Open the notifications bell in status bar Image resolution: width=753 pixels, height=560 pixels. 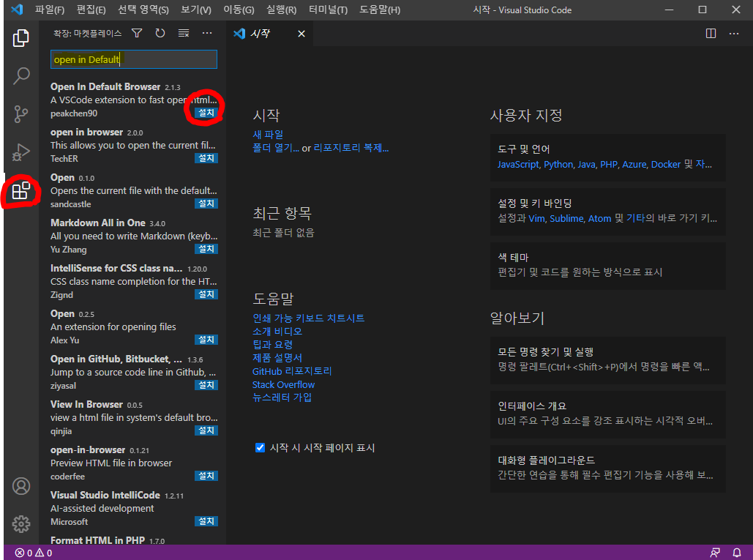[736, 553]
